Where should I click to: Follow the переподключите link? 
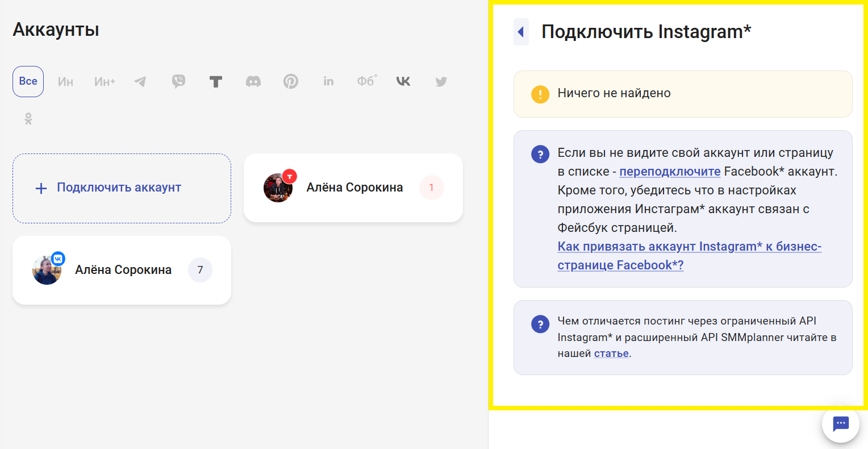tap(670, 172)
